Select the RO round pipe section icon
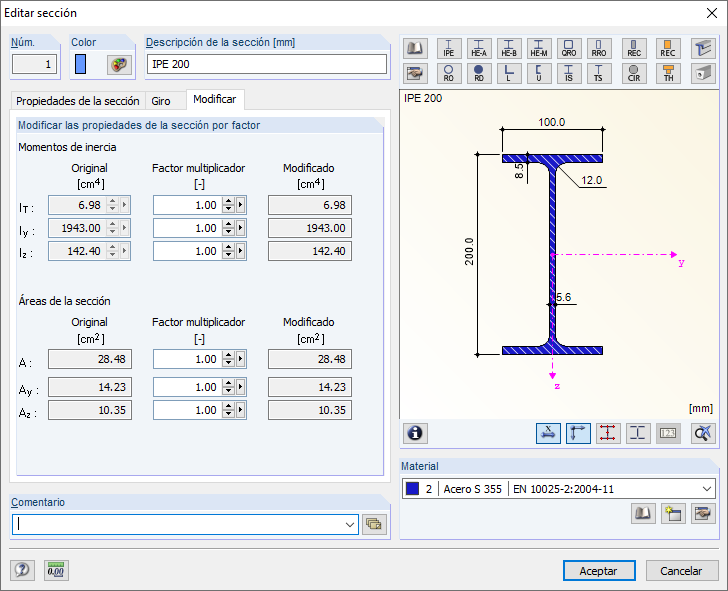The image size is (728, 591). (x=449, y=73)
